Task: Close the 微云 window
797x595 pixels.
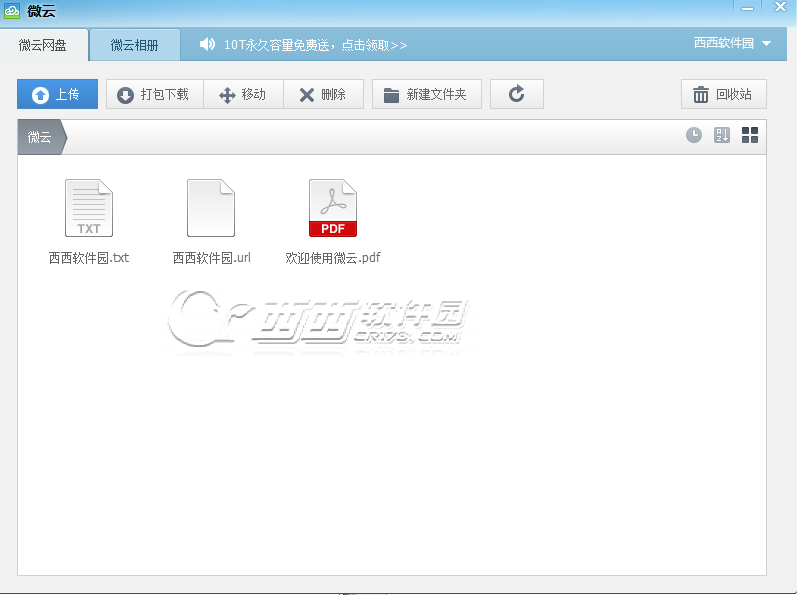Action: pos(780,7)
